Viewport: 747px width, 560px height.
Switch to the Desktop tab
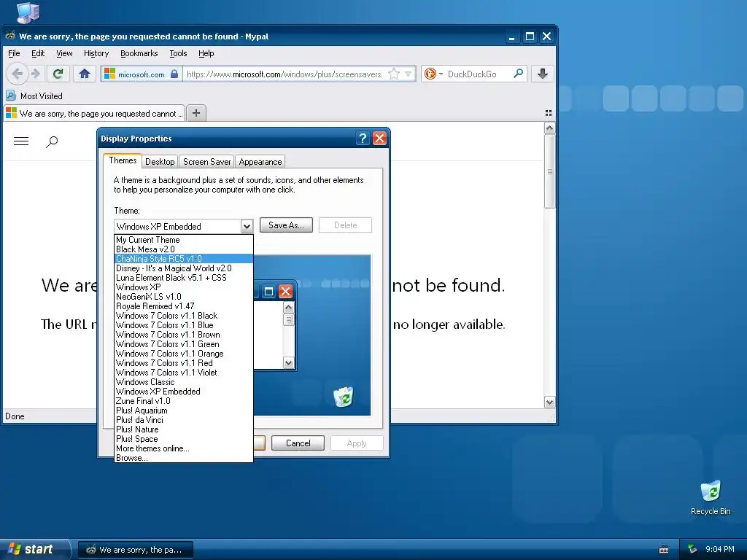(x=160, y=161)
